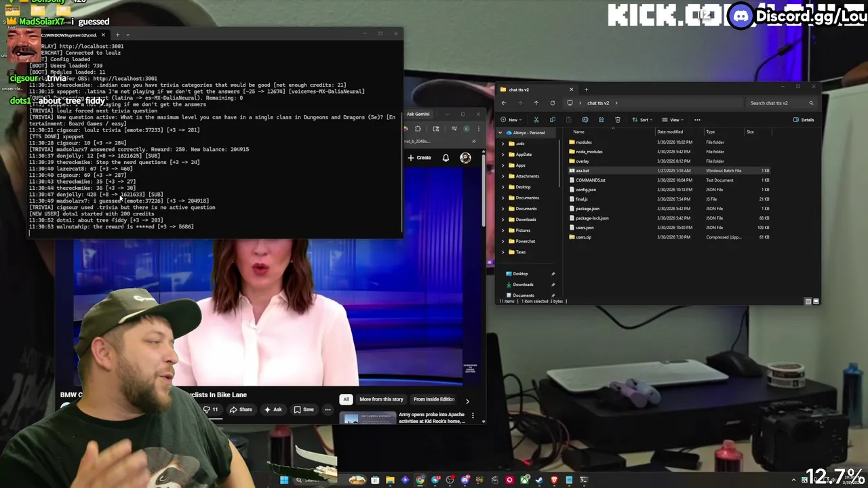
Task: Expand the AppData folder in navigation pane
Action: pos(504,155)
